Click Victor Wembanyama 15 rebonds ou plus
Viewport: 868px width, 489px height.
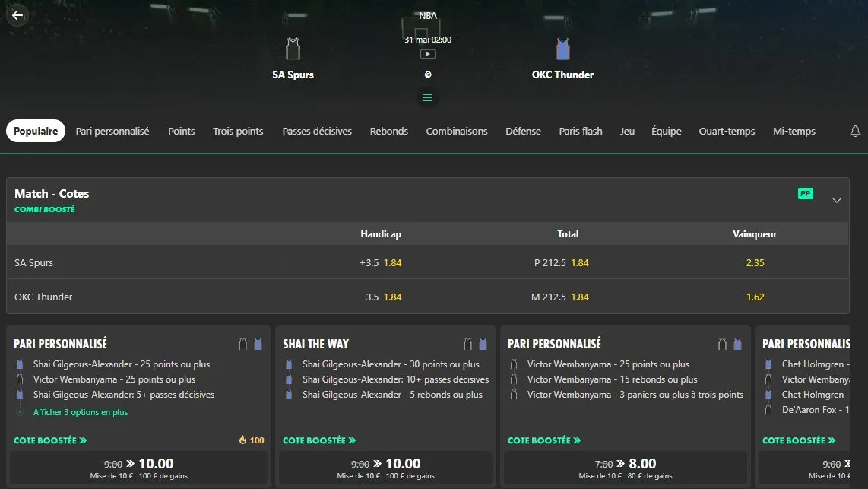[x=613, y=379]
